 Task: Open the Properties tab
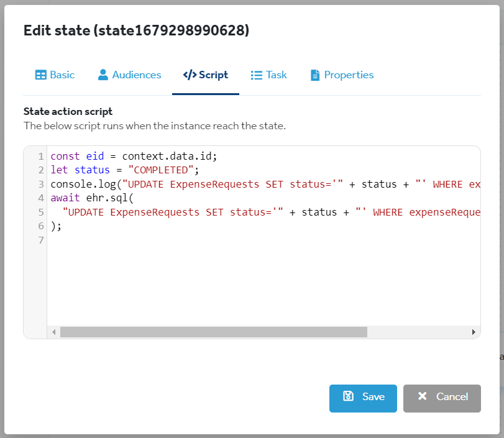point(342,75)
